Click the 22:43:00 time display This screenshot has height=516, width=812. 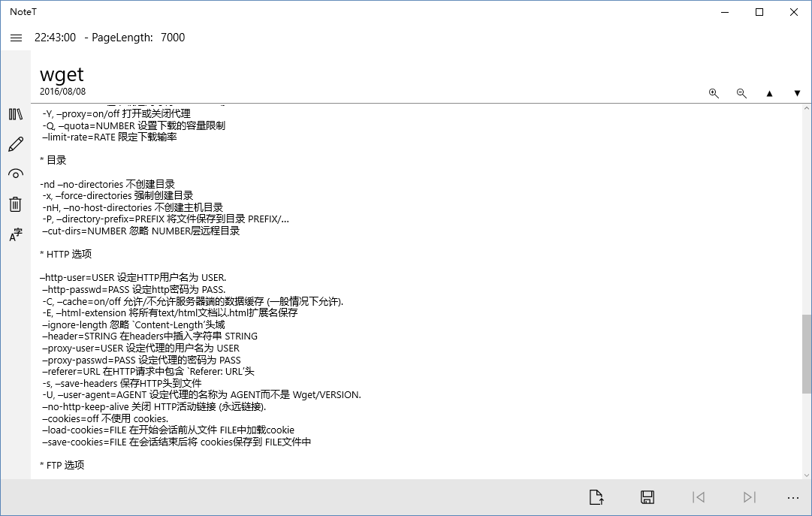tap(55, 38)
